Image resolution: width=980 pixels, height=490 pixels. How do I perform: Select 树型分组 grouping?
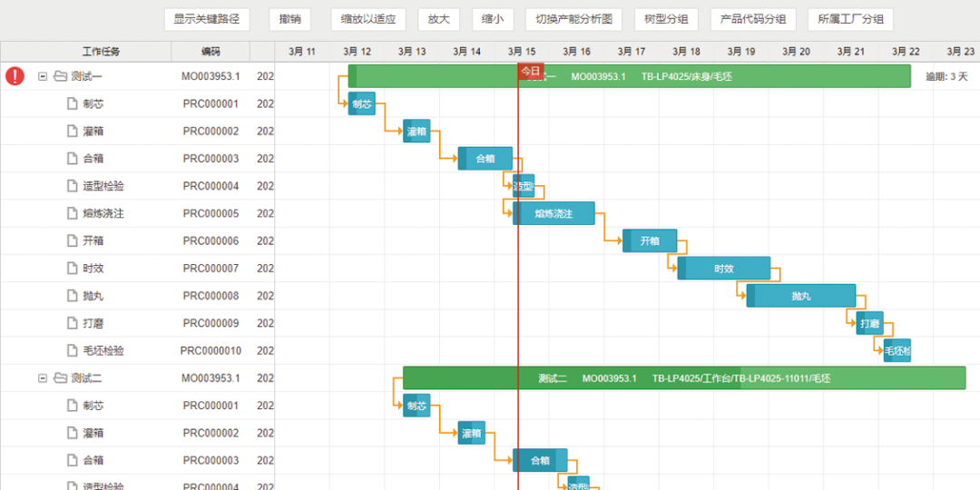click(666, 19)
